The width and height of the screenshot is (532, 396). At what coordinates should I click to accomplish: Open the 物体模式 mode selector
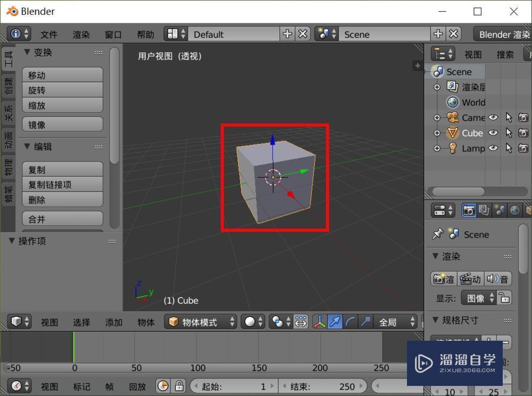coord(200,322)
